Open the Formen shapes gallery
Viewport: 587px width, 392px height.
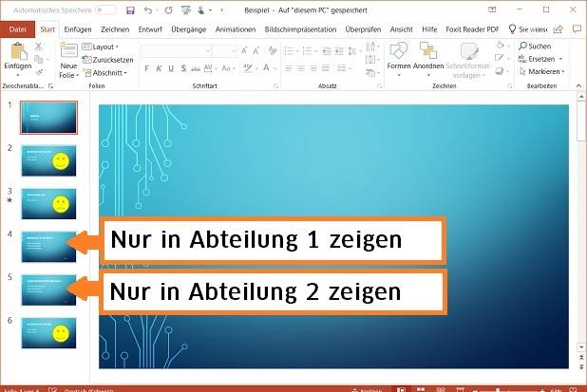[x=399, y=59]
